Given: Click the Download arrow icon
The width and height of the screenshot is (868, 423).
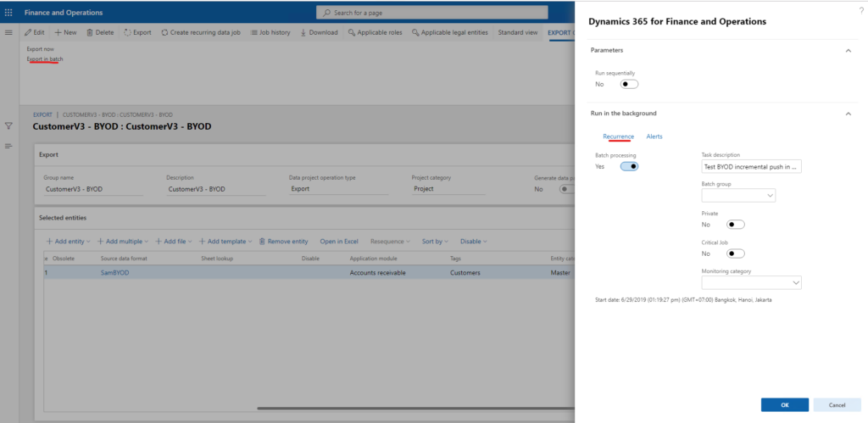Looking at the screenshot, I should coord(303,33).
